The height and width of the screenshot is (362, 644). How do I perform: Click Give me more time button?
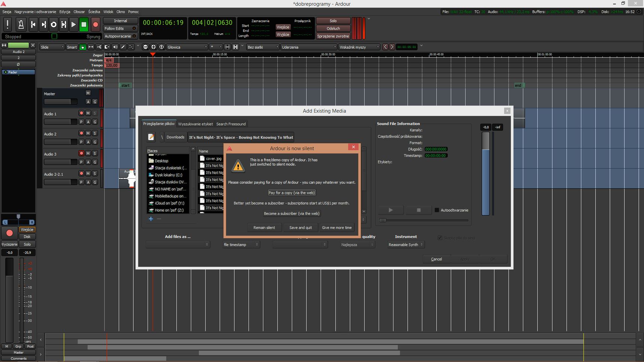[337, 227]
